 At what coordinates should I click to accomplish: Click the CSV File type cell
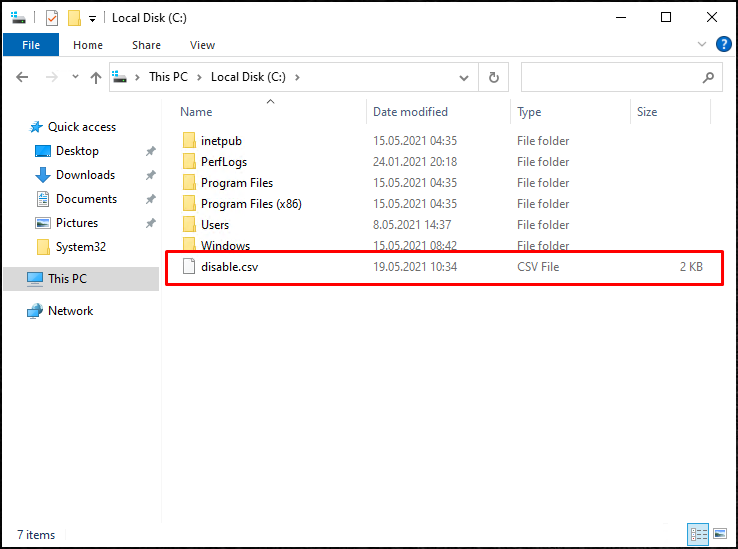[538, 266]
